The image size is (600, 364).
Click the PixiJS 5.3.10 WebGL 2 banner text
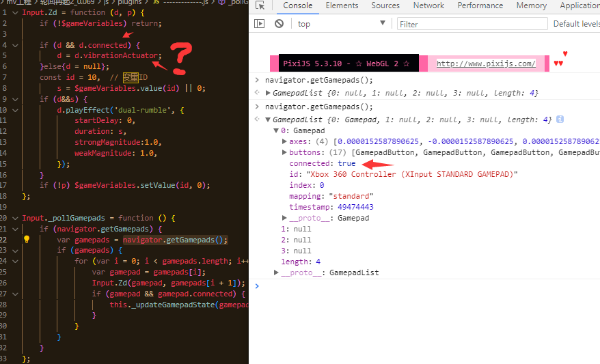(x=346, y=64)
